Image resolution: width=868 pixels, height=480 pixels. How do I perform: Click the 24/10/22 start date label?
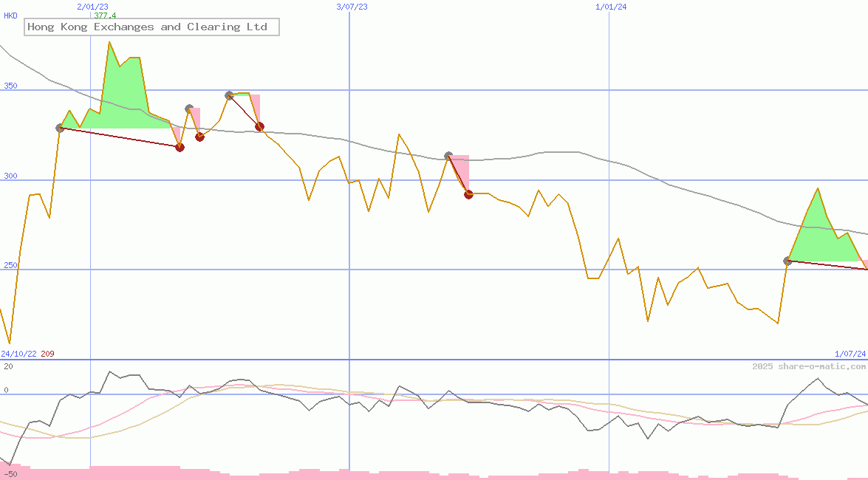(18, 354)
